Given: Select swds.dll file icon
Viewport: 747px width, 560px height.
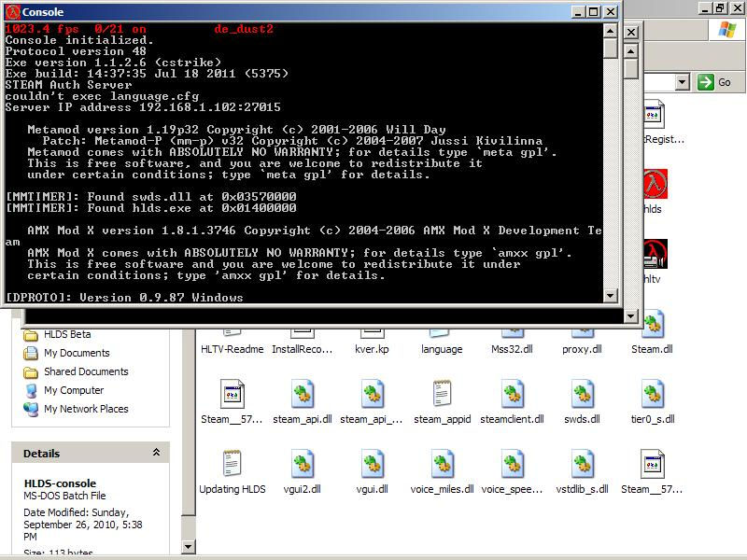Looking at the screenshot, I should 582,394.
